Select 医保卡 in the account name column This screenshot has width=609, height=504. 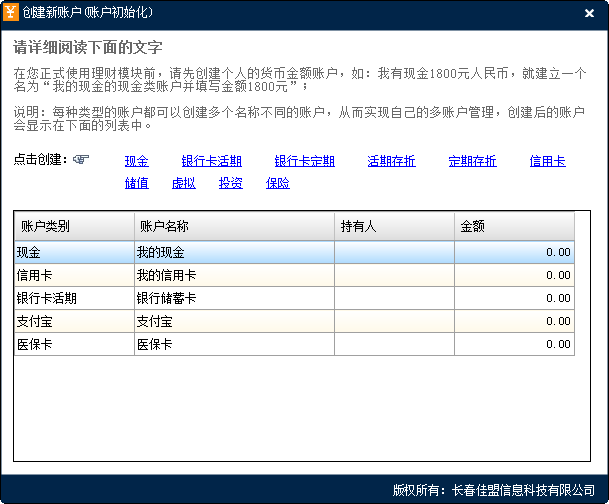click(x=234, y=344)
